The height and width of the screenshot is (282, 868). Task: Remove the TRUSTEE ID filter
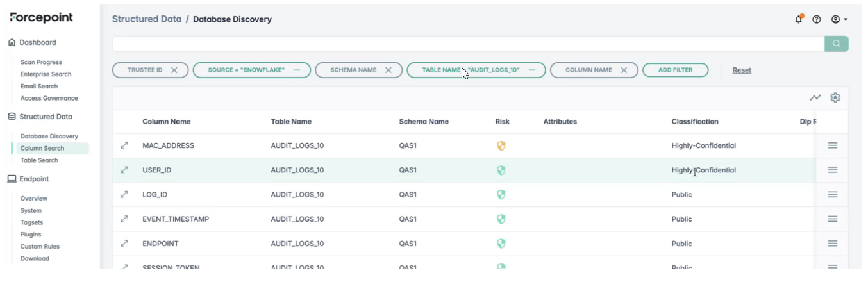(174, 70)
